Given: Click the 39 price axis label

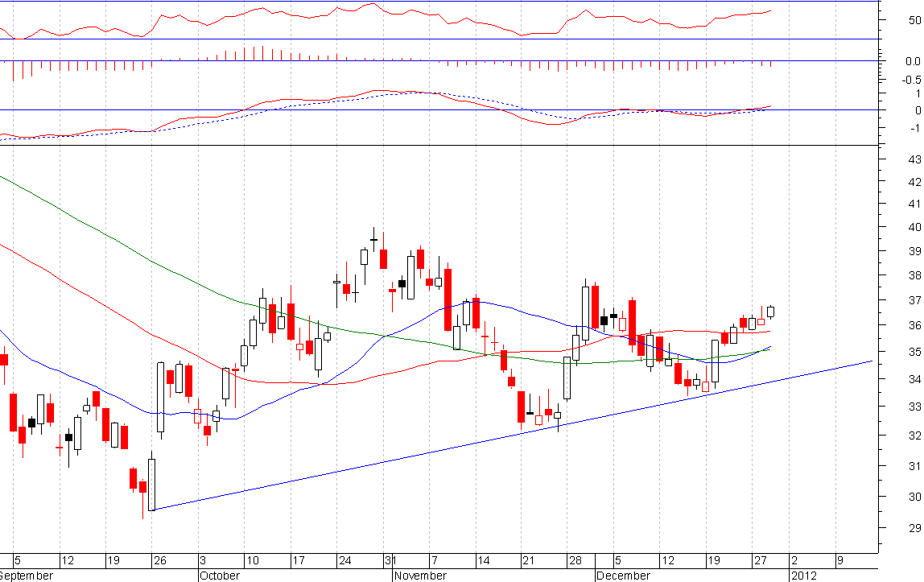Looking at the screenshot, I should tap(914, 251).
